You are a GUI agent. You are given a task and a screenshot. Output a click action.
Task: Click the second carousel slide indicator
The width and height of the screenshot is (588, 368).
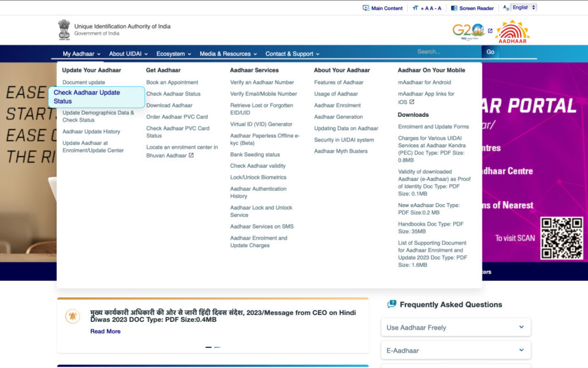click(217, 347)
